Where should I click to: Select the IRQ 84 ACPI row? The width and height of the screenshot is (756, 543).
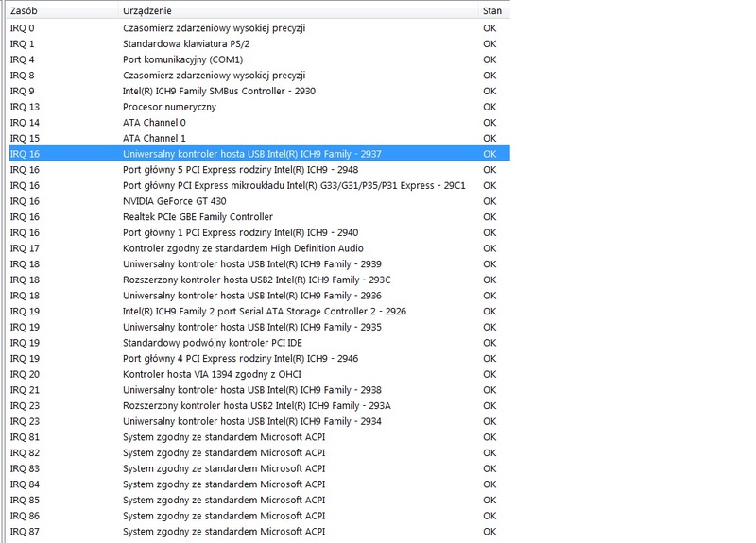(259, 484)
